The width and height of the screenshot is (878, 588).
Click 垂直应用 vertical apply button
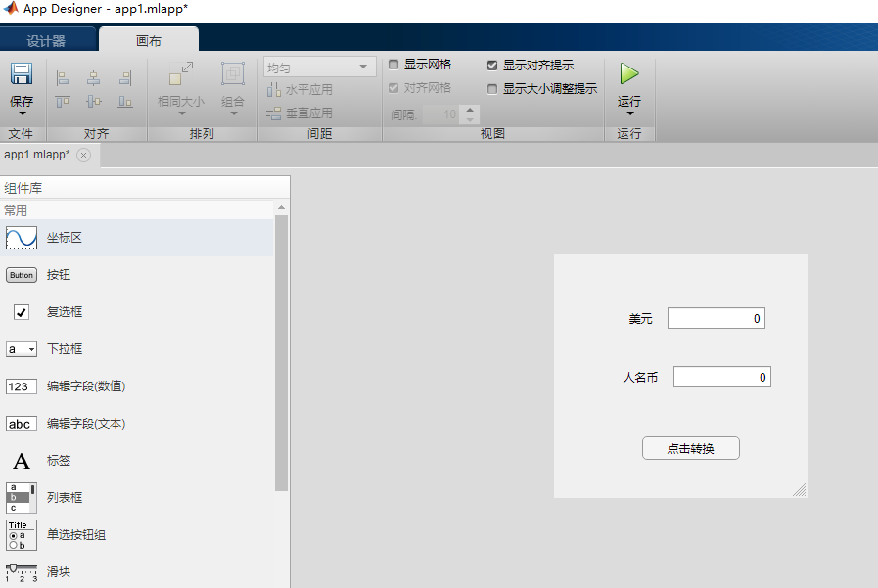[300, 113]
